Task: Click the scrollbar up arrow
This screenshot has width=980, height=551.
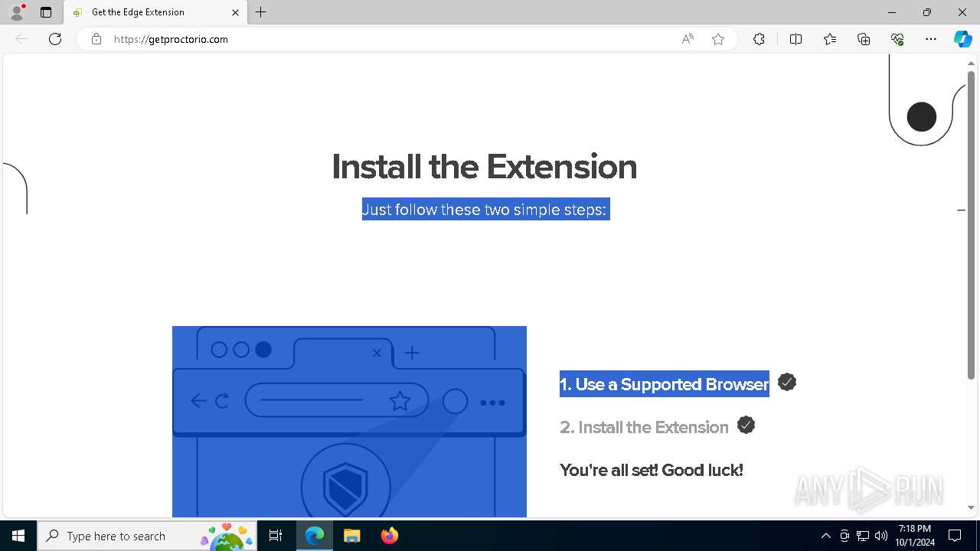Action: [972, 64]
